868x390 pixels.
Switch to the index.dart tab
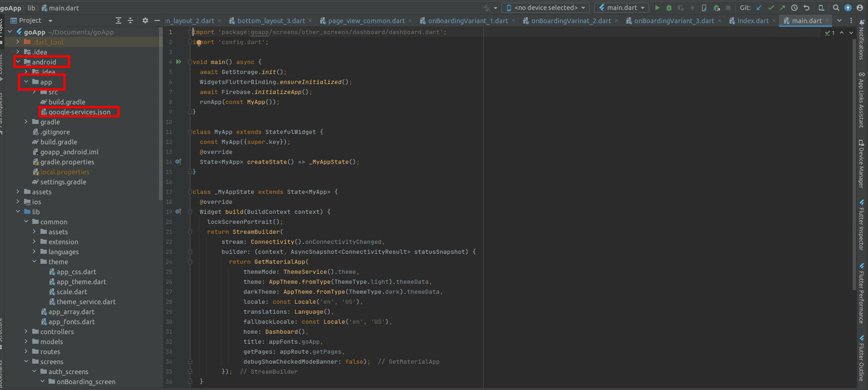(x=753, y=21)
